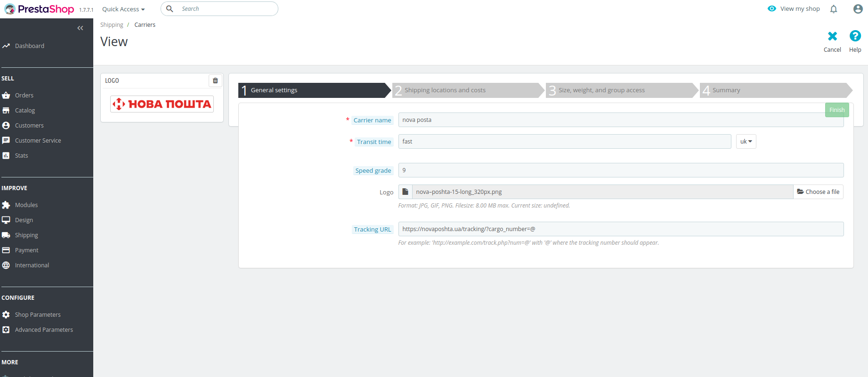This screenshot has width=868, height=377.
Task: Click the Carriers breadcrumb link
Action: [145, 25]
